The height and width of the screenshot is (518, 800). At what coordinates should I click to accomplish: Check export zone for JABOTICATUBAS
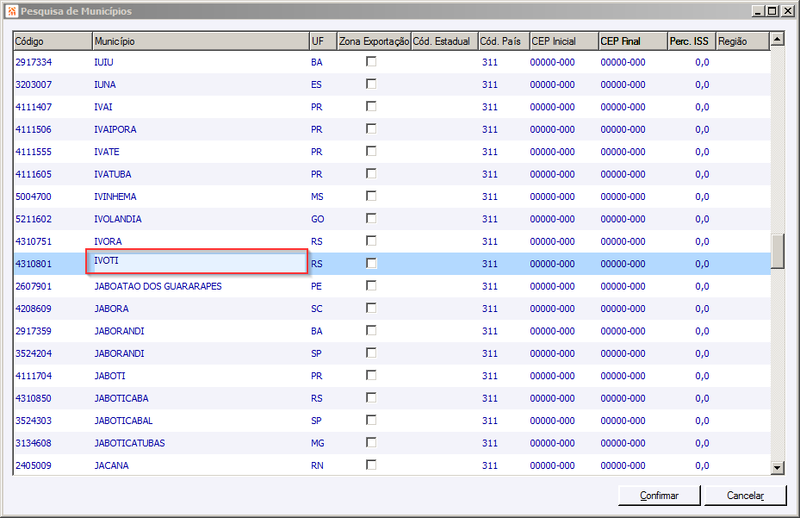371,443
